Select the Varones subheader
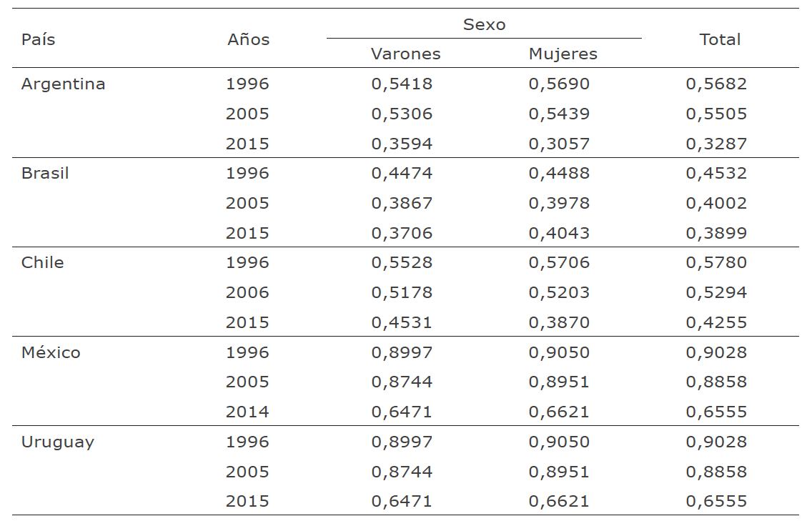812x526 pixels. click(405, 54)
